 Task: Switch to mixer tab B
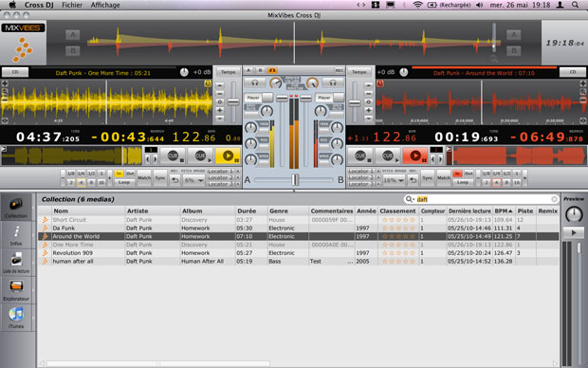tap(260, 70)
